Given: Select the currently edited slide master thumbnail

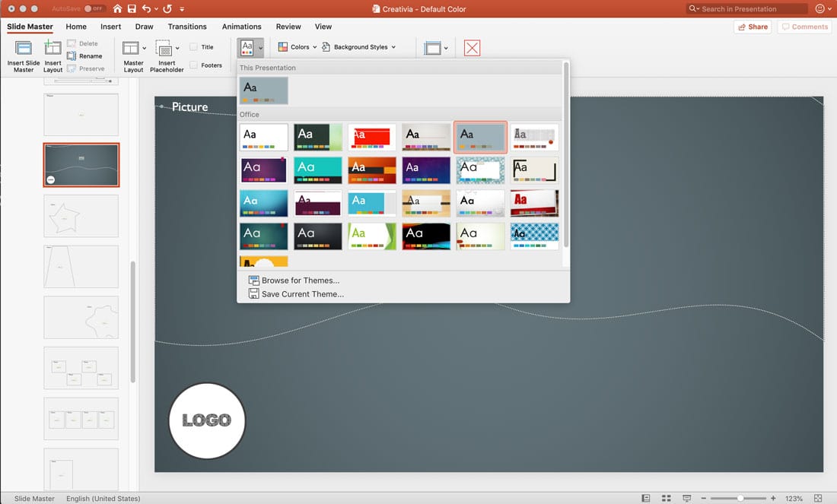Looking at the screenshot, I should click(x=81, y=164).
